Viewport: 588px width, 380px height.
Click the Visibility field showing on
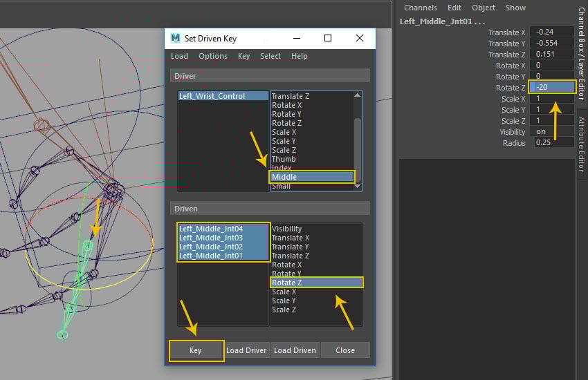553,132
